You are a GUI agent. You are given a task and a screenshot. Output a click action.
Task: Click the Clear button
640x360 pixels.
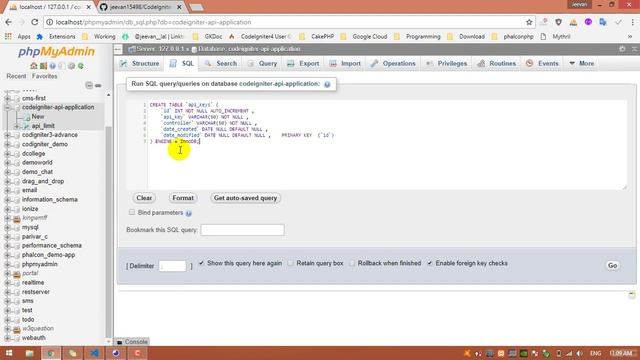(144, 198)
